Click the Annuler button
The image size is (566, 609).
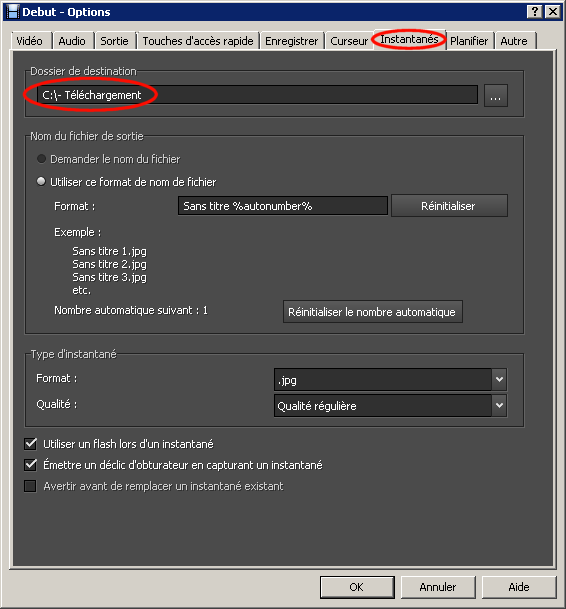coord(438,587)
